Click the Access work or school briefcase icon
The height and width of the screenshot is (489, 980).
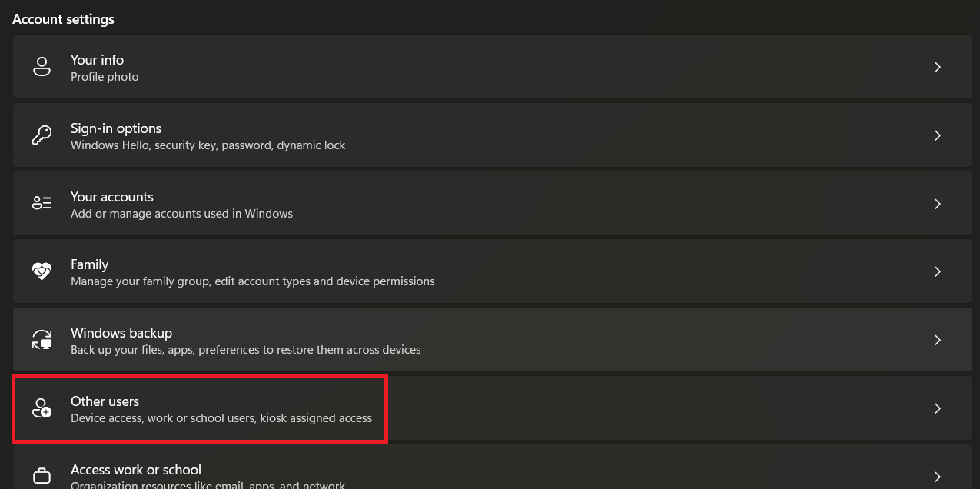point(42,476)
